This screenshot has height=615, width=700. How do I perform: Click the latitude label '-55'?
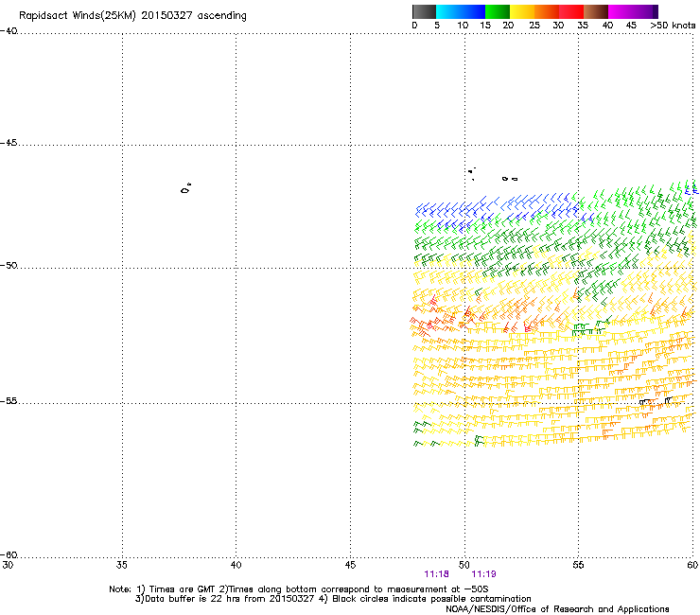9,400
